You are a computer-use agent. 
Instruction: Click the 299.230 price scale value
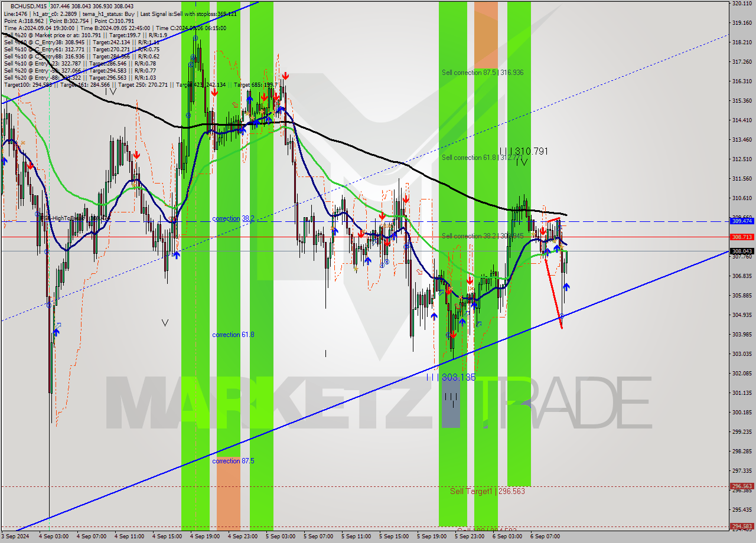[x=741, y=431]
